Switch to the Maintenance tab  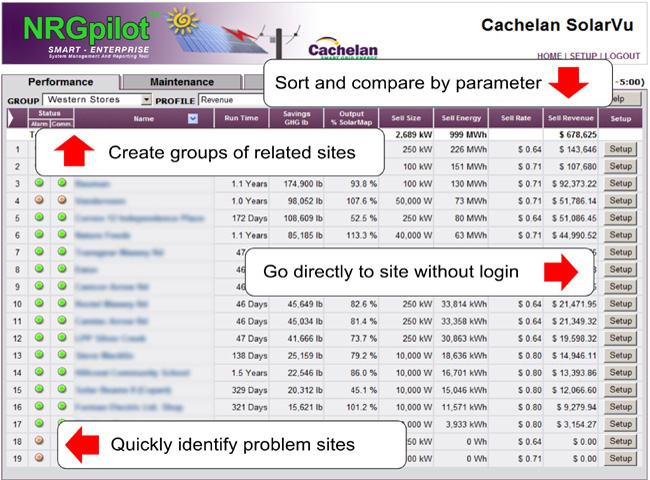[x=181, y=82]
